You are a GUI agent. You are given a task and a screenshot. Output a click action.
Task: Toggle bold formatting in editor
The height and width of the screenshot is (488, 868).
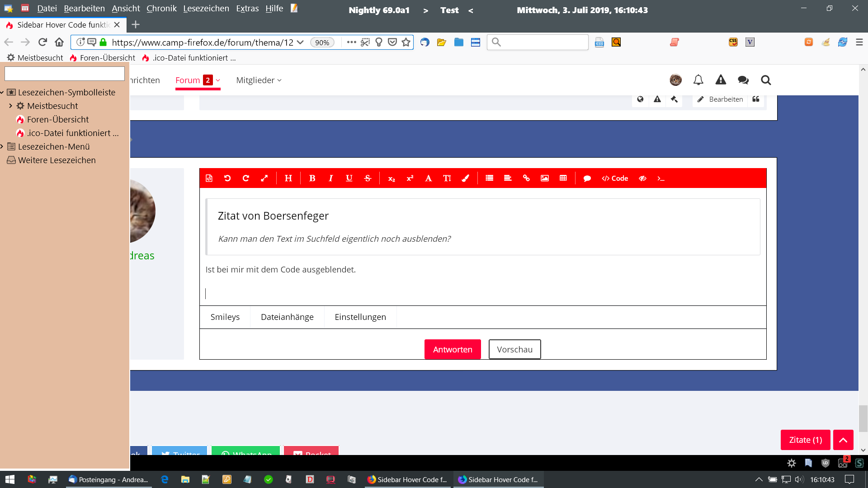pos(312,178)
